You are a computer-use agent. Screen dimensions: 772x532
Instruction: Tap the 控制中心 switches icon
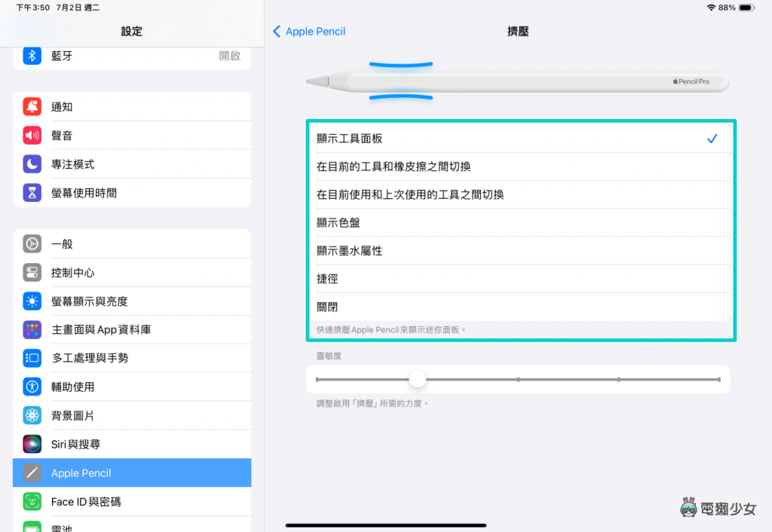[32, 272]
